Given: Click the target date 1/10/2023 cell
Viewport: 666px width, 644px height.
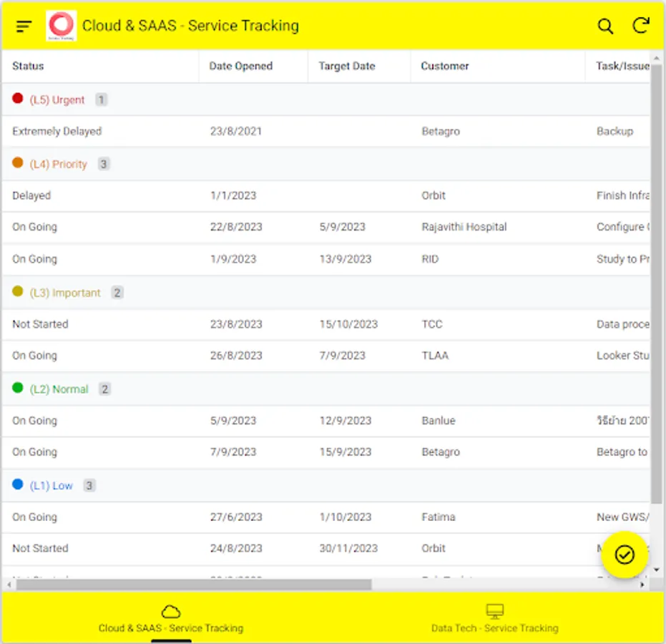Looking at the screenshot, I should [x=346, y=517].
